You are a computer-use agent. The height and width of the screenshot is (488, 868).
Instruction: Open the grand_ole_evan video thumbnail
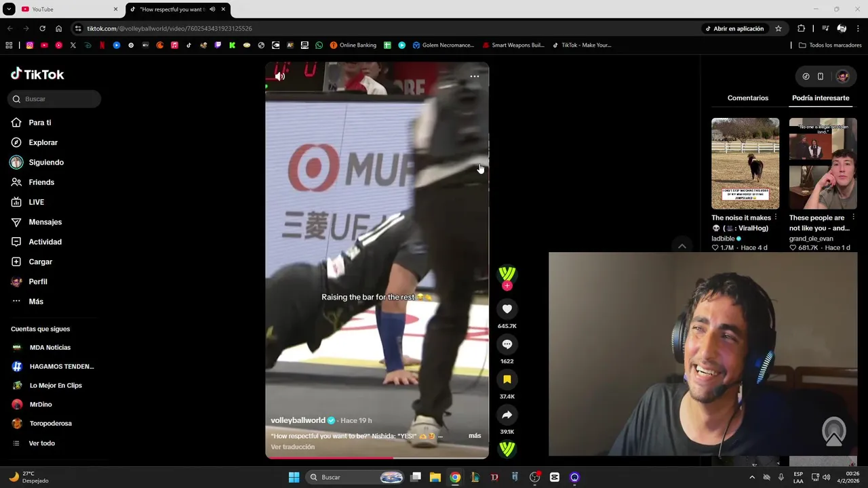pyautogui.click(x=823, y=163)
